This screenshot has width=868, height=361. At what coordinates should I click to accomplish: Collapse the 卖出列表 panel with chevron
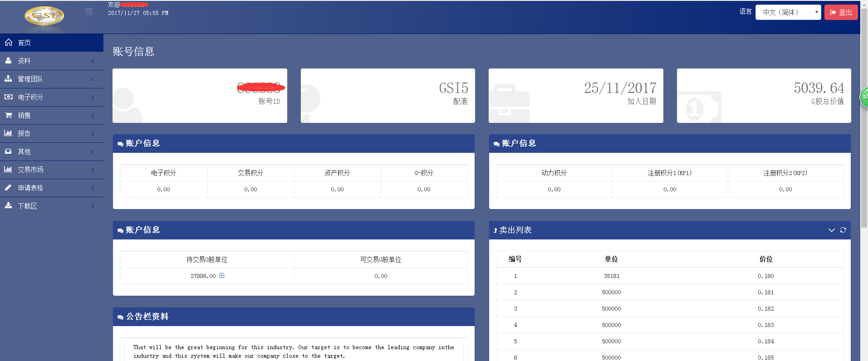pos(831,230)
